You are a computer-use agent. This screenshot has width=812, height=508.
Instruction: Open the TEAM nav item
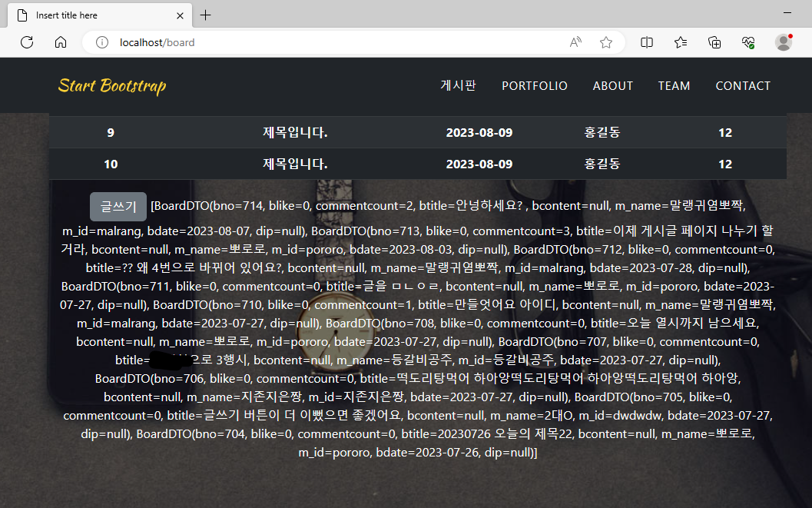pos(674,86)
